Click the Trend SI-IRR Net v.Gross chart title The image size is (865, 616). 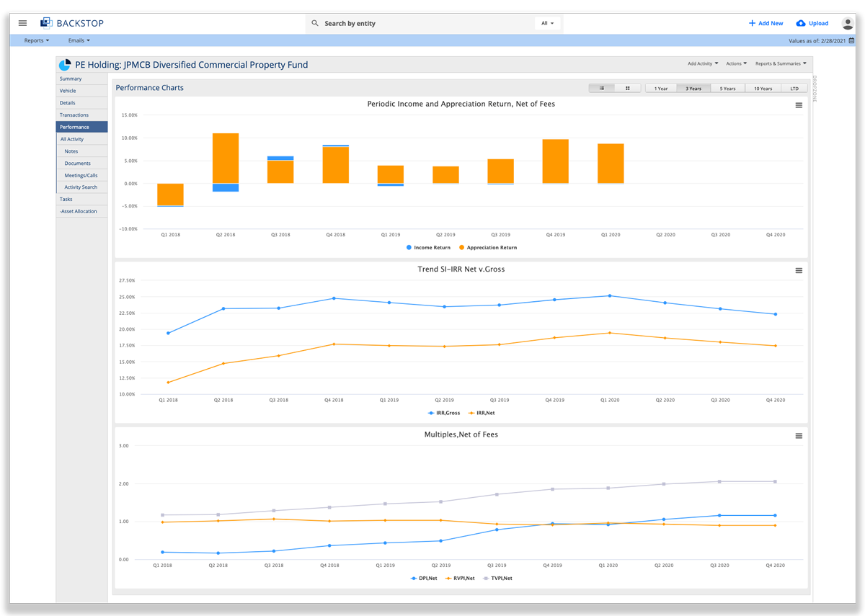pos(461,269)
